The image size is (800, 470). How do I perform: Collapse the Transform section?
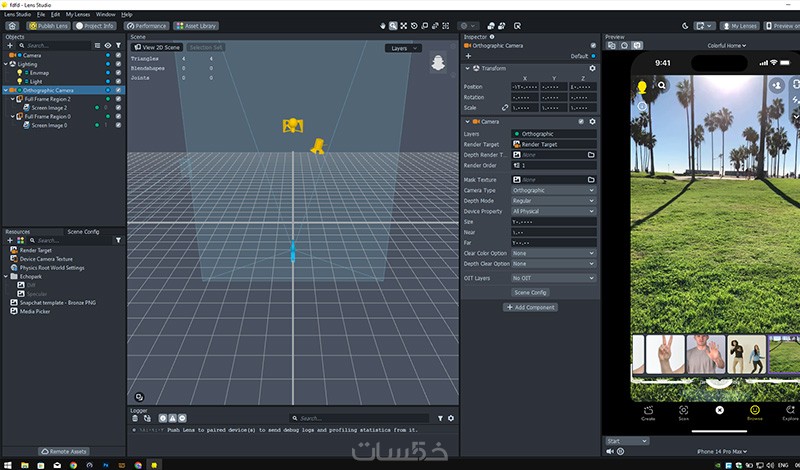[467, 68]
